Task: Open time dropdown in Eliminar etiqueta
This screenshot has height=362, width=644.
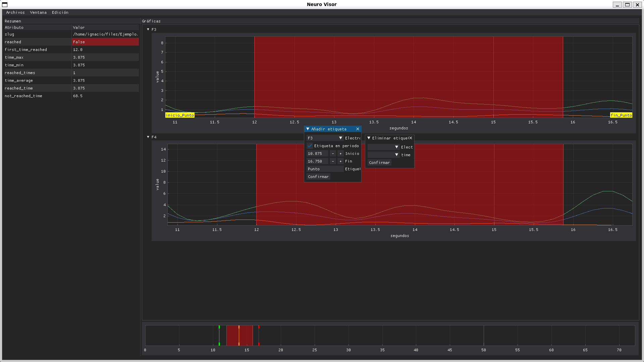Action: pos(383,155)
